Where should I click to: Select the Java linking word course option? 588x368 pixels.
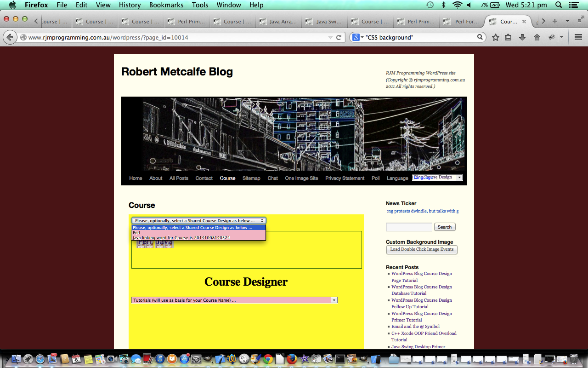pos(181,238)
